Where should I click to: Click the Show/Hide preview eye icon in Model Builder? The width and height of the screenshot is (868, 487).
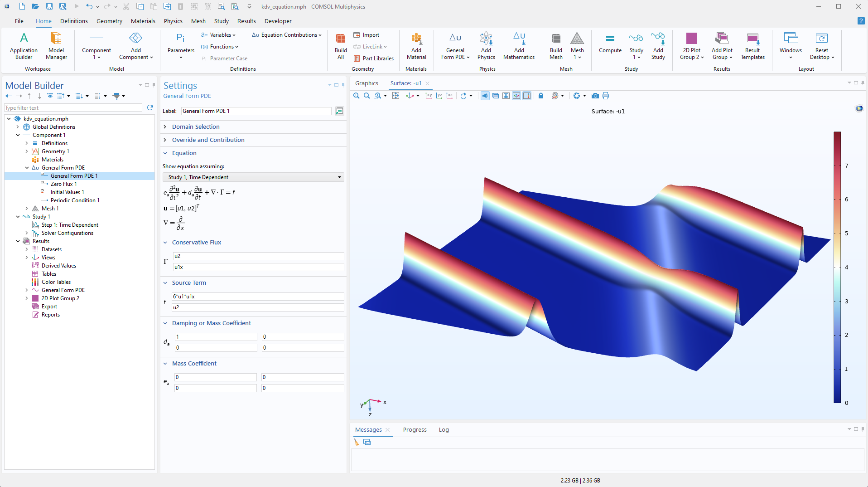tap(50, 96)
